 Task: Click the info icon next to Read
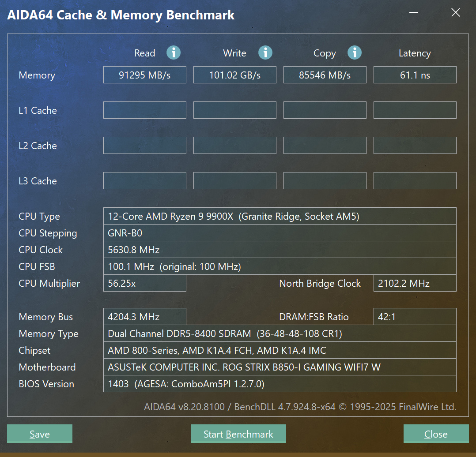click(174, 52)
